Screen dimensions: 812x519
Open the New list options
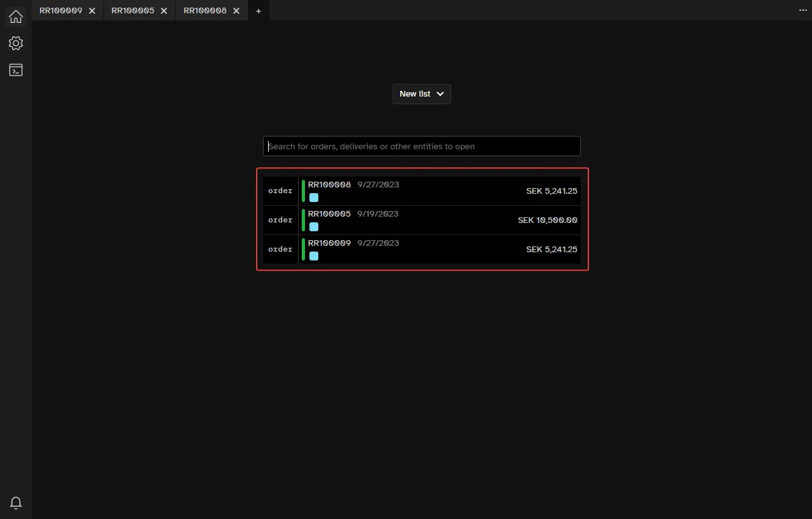coord(421,93)
